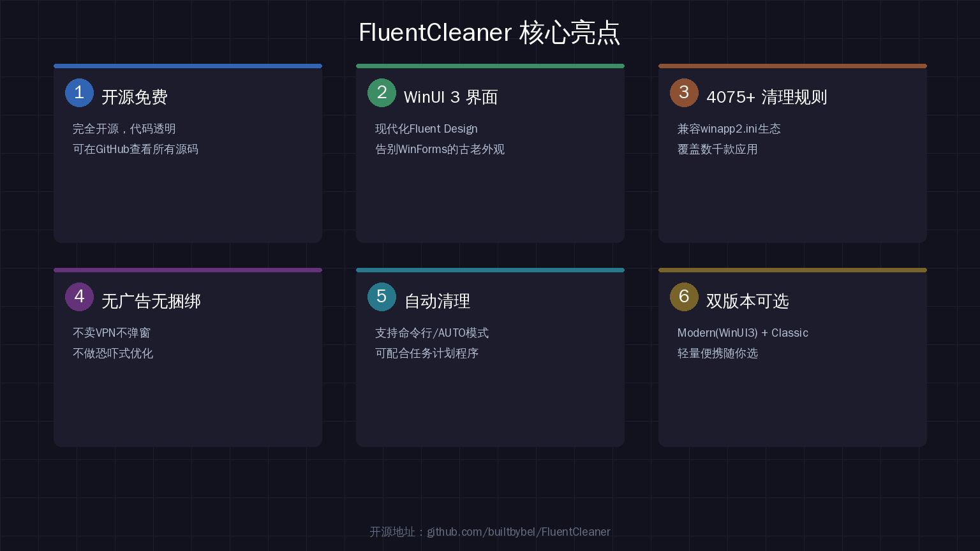Click the text 支持命令行/AUTO模式
Image resolution: width=980 pixels, height=551 pixels.
point(432,333)
